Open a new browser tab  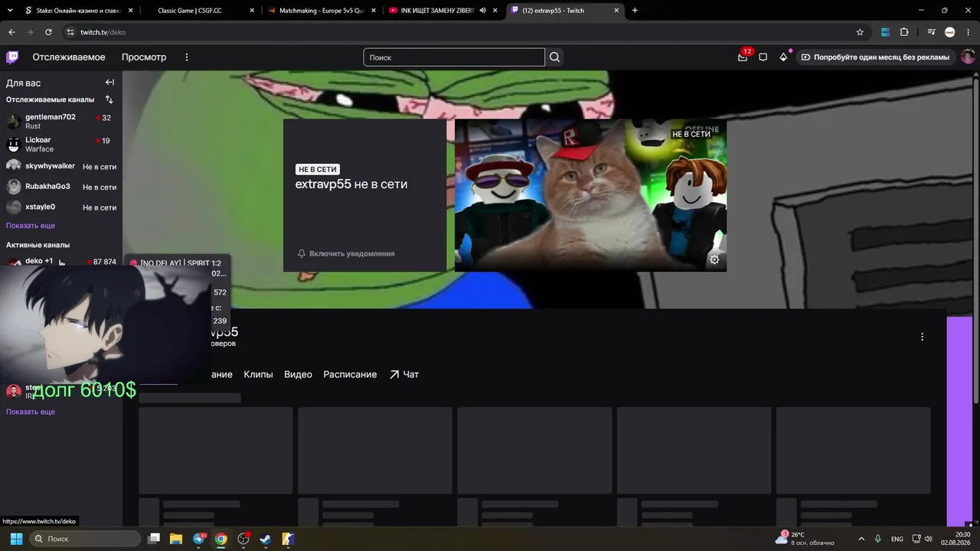pos(635,11)
